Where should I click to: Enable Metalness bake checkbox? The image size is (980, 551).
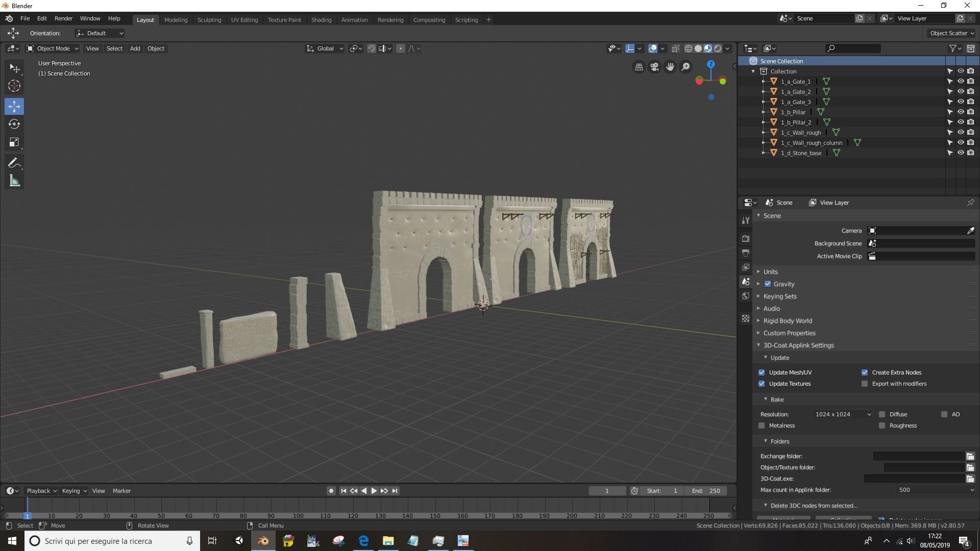coord(762,425)
